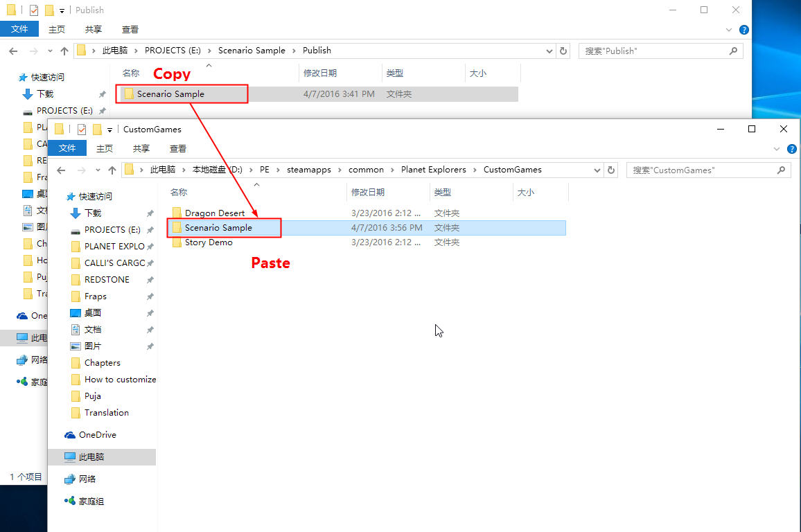Select CALLI'S CARGC folder in sidebar
801x532 pixels.
click(x=115, y=263)
